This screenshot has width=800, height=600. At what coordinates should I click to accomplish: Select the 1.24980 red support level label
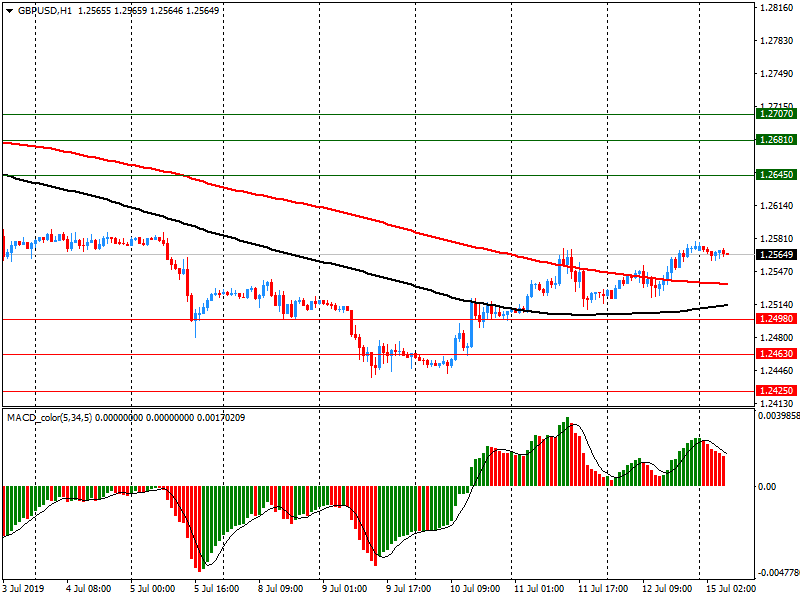776,319
